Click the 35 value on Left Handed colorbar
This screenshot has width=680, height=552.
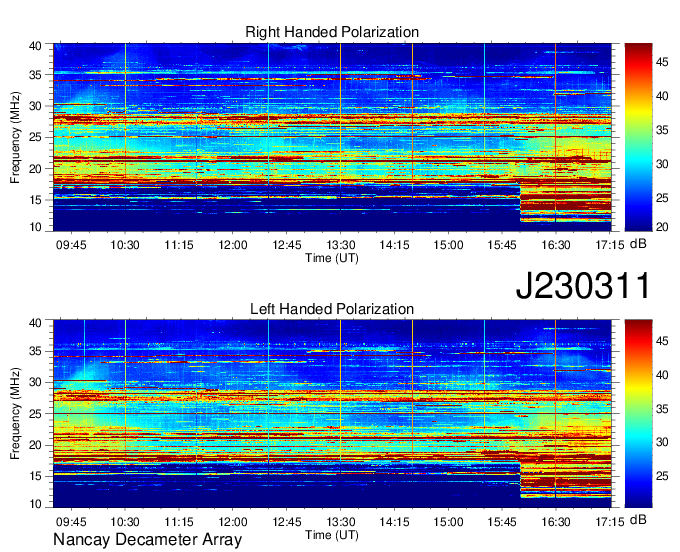tap(662, 408)
